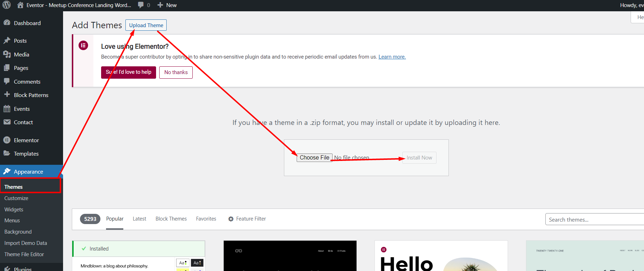Dismiss Elementor notice with No thanks

click(x=176, y=72)
